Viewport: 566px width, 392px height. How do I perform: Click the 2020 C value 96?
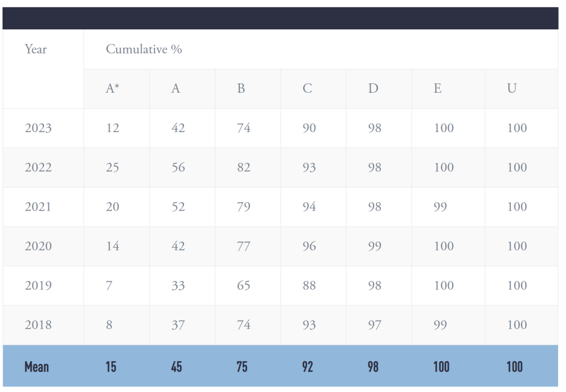309,246
